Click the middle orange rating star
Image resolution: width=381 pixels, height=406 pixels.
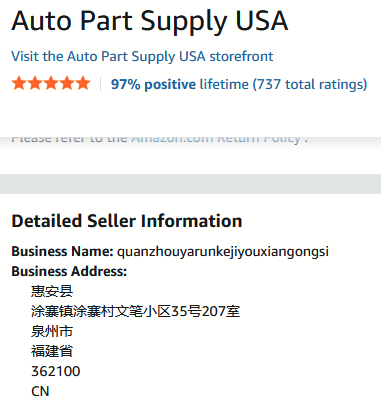tap(51, 83)
